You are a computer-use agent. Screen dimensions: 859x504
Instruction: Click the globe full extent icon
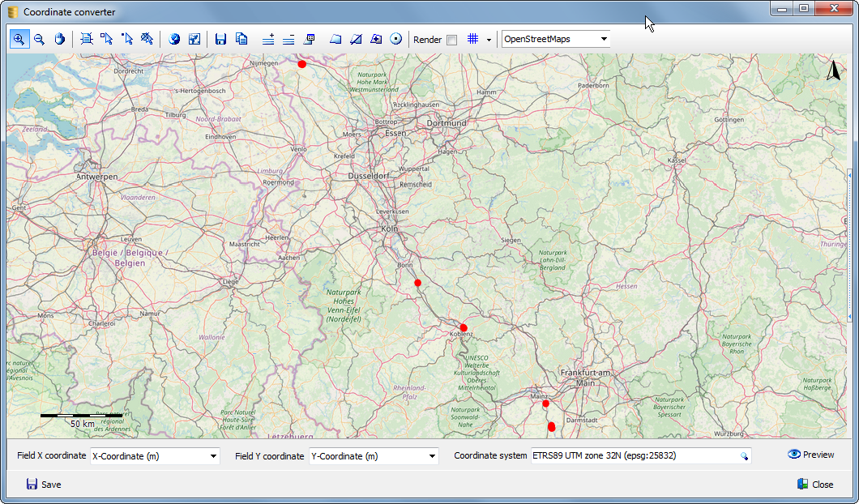click(x=174, y=39)
